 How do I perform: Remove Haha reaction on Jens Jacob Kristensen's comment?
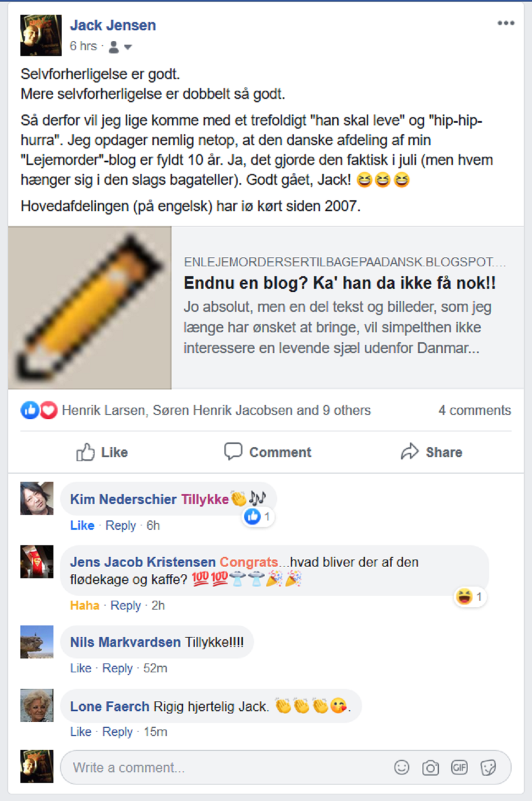[x=85, y=605]
